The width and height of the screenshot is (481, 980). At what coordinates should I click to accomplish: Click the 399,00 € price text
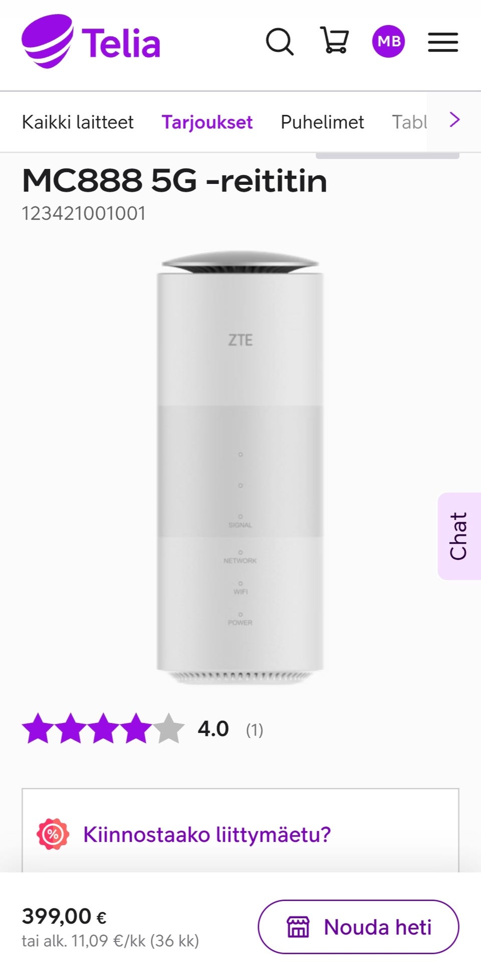pyautogui.click(x=64, y=916)
